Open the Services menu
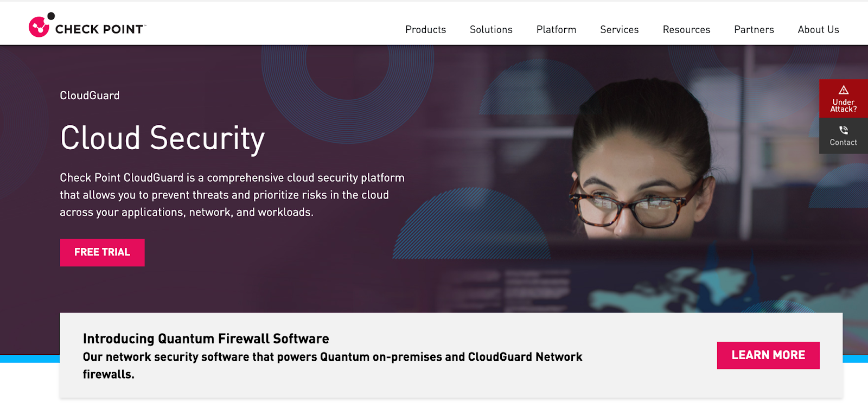The height and width of the screenshot is (415, 868). (x=619, y=30)
